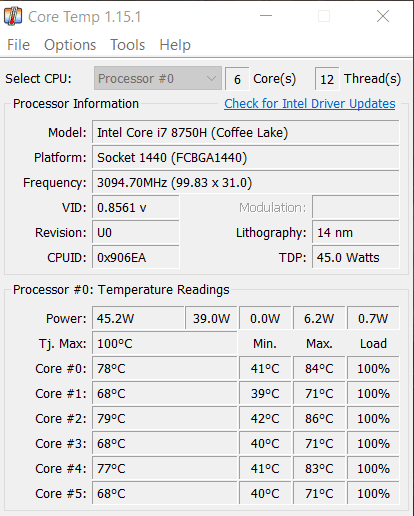Click the CPUID value 0x906EA
Viewport: 414px width, 516px height.
tap(136, 258)
